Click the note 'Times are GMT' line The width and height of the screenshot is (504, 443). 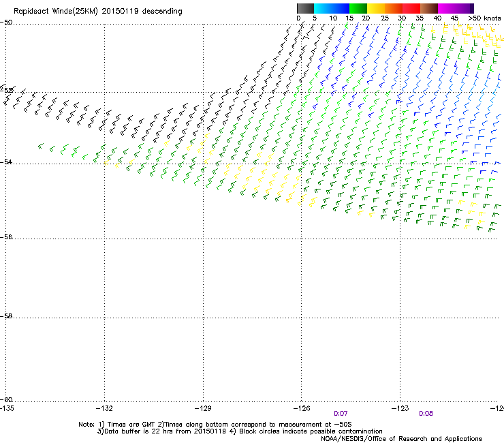(x=215, y=425)
